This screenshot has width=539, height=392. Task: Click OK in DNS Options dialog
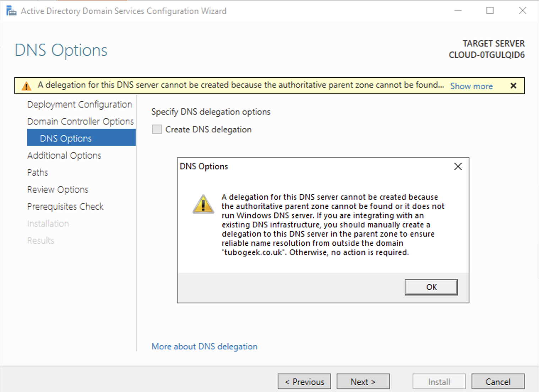coord(431,287)
